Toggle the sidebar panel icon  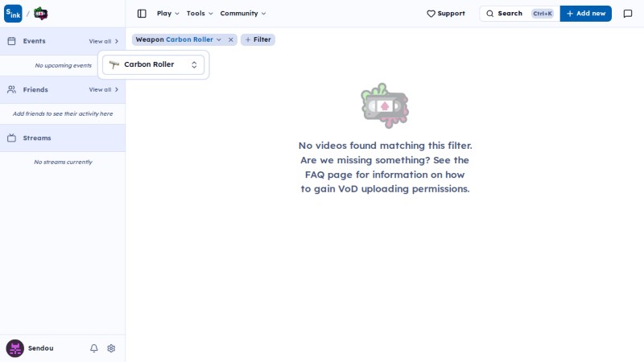(142, 14)
